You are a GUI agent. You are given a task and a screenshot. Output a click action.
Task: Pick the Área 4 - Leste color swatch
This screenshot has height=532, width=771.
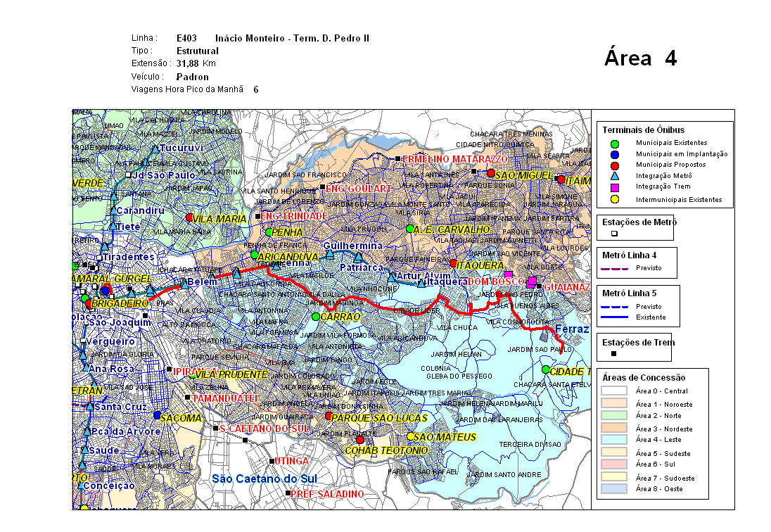pos(613,440)
